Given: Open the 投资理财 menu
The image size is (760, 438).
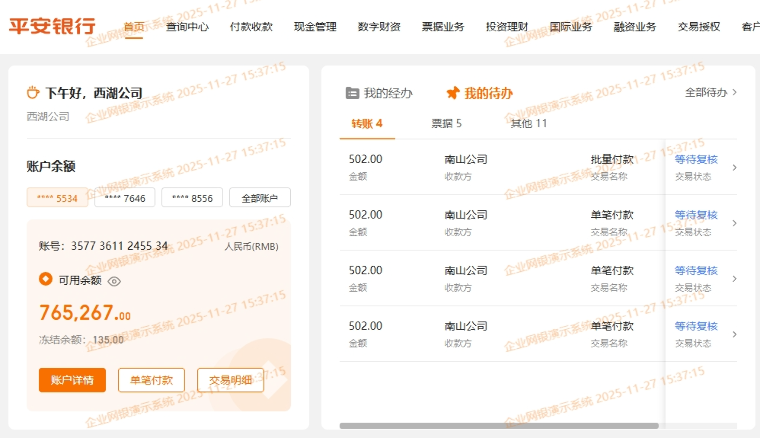Looking at the screenshot, I should (507, 27).
